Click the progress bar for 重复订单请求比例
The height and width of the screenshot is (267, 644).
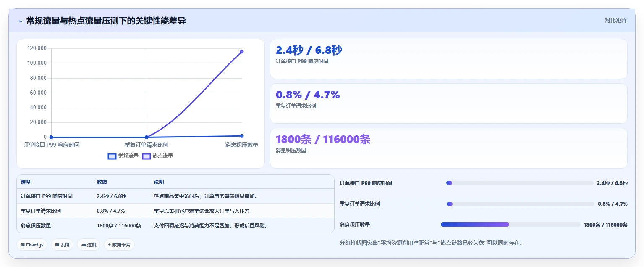point(521,204)
